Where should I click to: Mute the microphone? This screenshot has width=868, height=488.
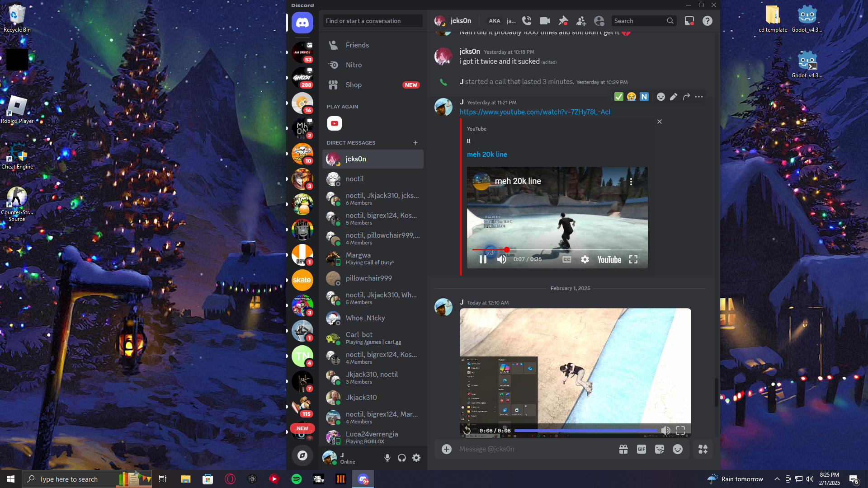[387, 458]
